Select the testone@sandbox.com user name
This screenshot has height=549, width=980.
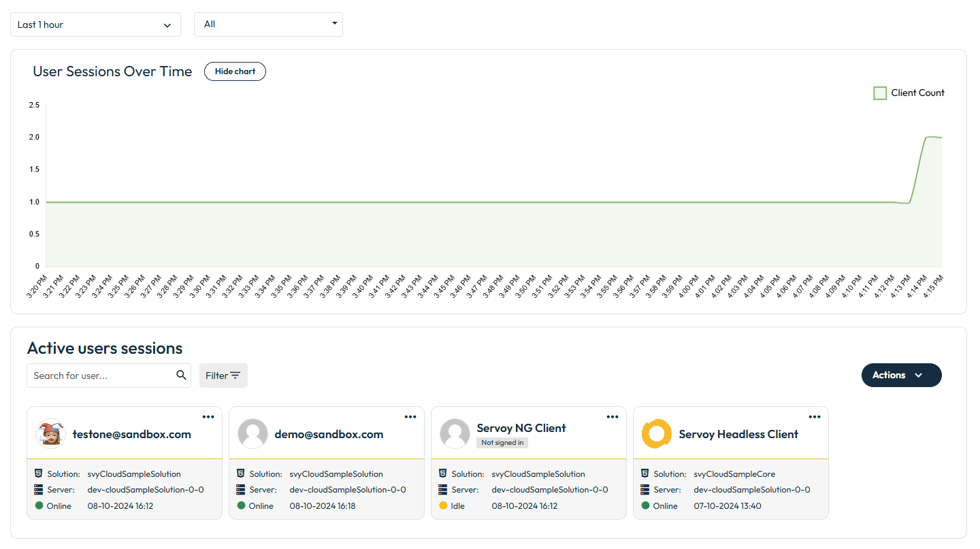(132, 434)
